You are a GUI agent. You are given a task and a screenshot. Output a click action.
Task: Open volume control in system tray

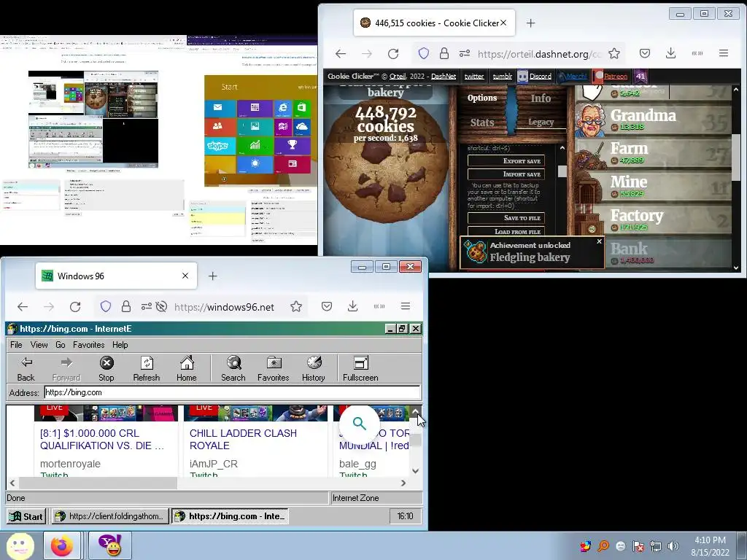pos(673,546)
